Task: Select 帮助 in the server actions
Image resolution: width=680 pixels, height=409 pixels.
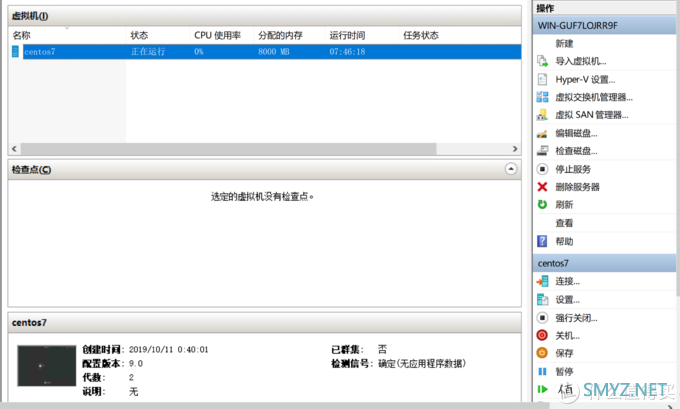Action: coord(564,241)
